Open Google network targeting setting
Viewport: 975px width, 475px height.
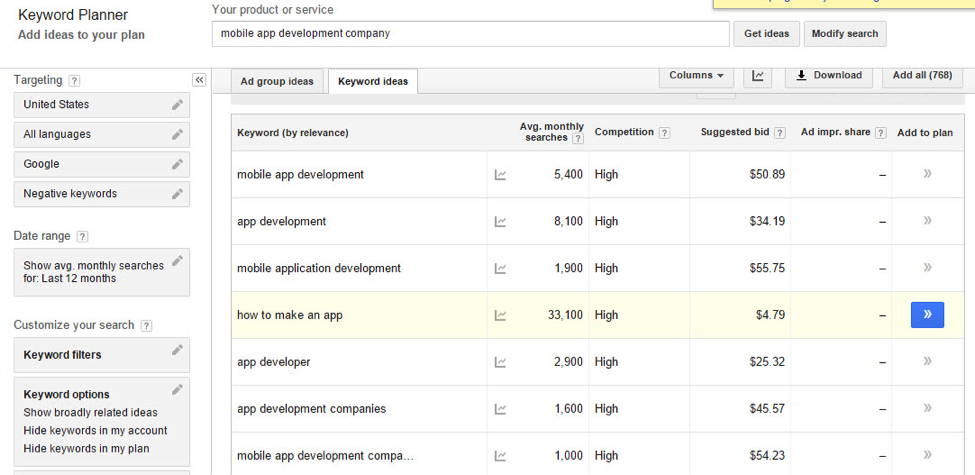tap(101, 164)
